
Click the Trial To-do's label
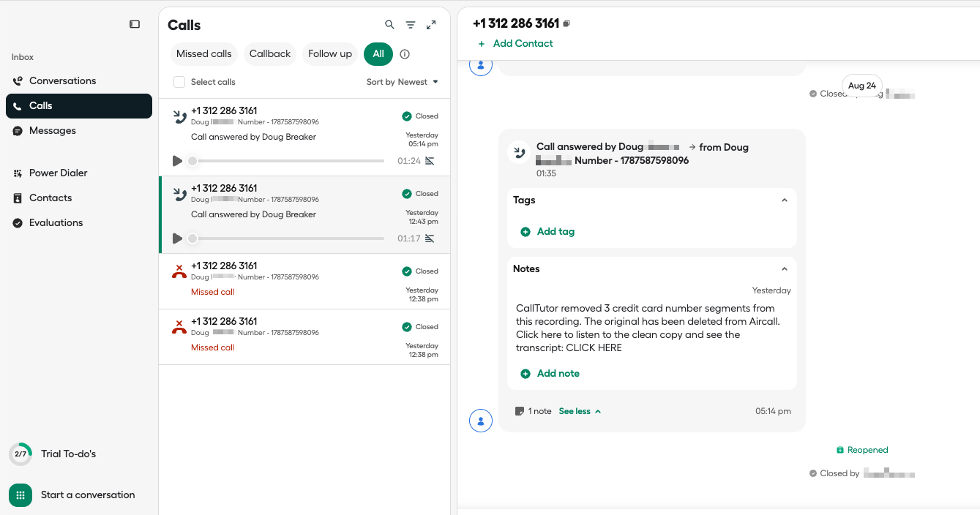pyautogui.click(x=68, y=454)
